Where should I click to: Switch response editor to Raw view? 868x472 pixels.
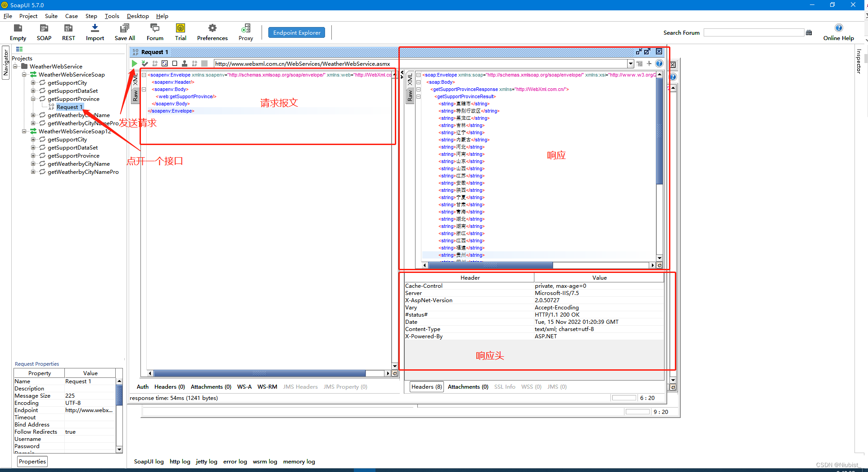point(410,95)
